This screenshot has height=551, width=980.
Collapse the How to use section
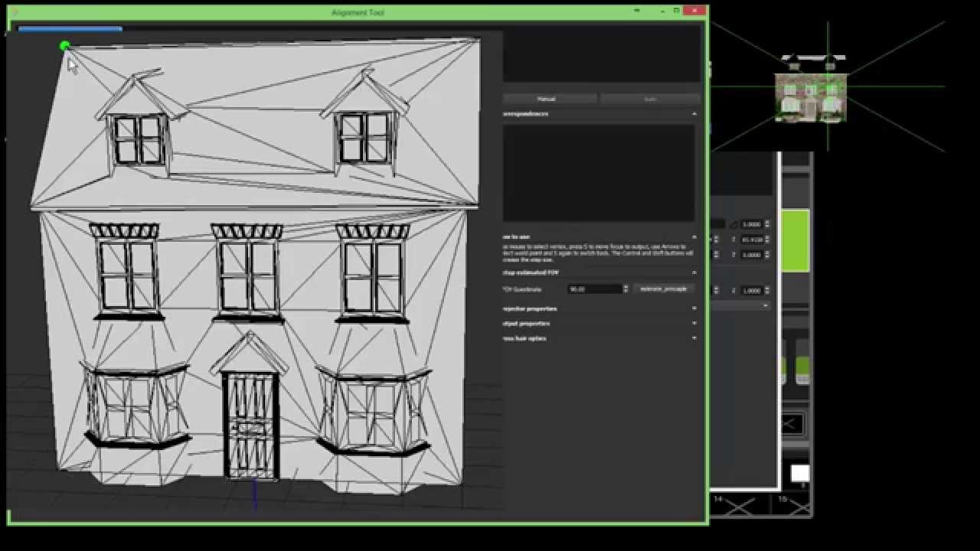(694, 237)
